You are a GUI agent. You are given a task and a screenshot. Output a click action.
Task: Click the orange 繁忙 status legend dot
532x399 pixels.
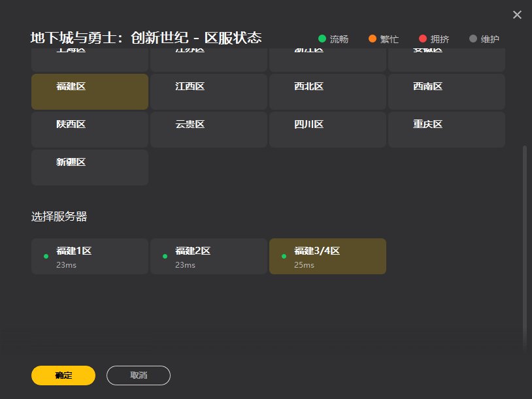point(372,39)
